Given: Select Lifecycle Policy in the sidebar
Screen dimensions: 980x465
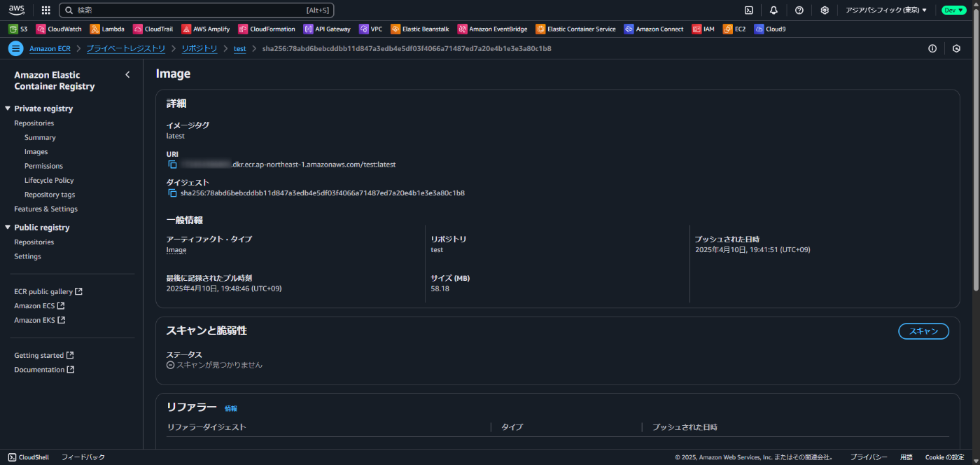Looking at the screenshot, I should click(x=49, y=181).
